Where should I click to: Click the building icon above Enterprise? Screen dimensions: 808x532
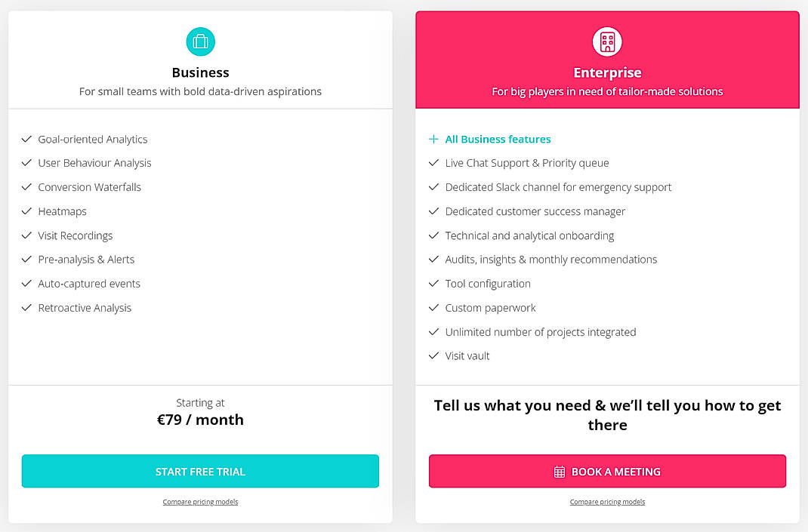click(x=607, y=42)
